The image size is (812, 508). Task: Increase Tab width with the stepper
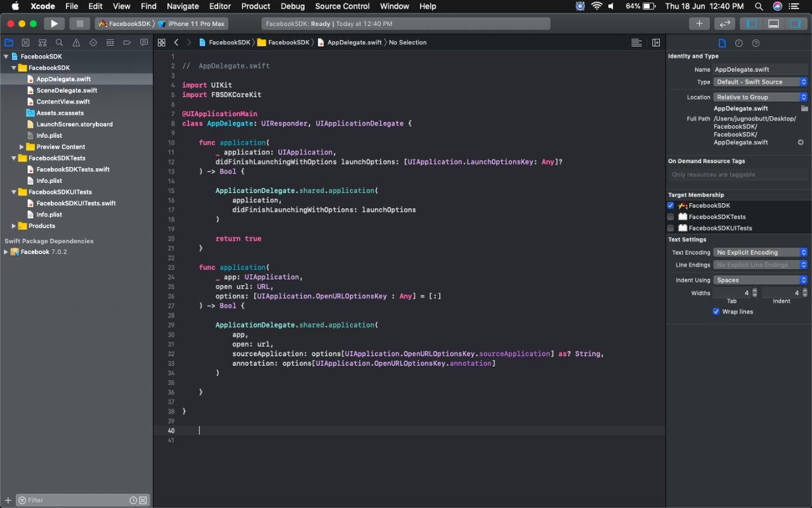[754, 290]
